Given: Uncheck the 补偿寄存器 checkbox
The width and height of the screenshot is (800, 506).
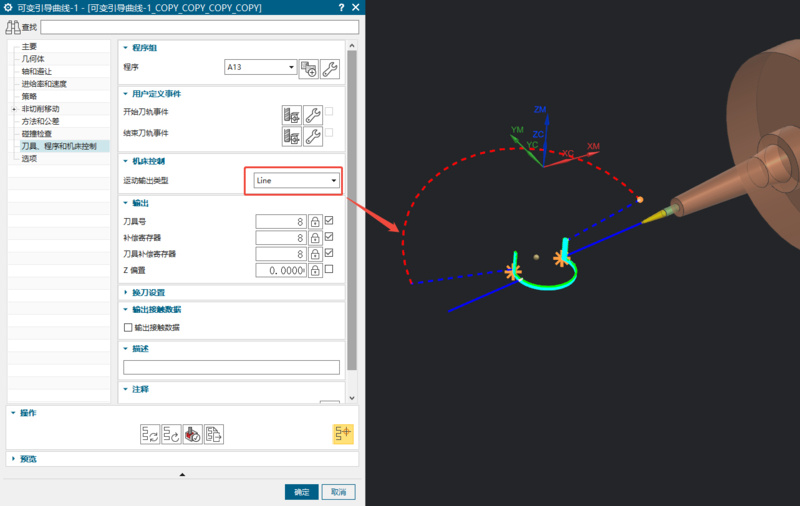Looking at the screenshot, I should pyautogui.click(x=329, y=238).
